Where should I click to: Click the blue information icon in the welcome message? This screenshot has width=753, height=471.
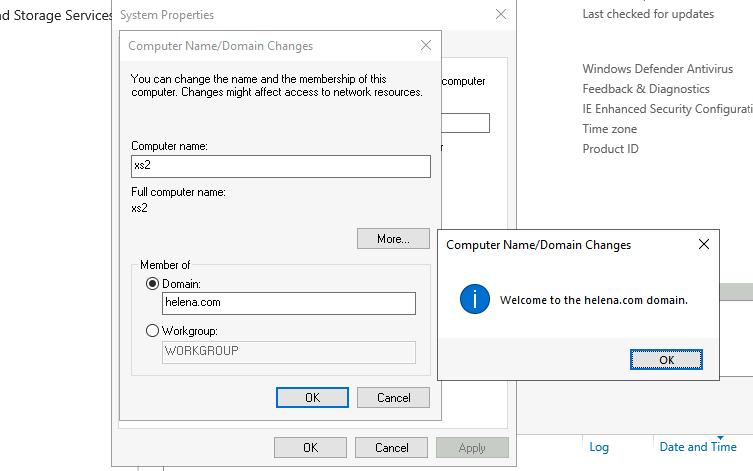click(473, 299)
